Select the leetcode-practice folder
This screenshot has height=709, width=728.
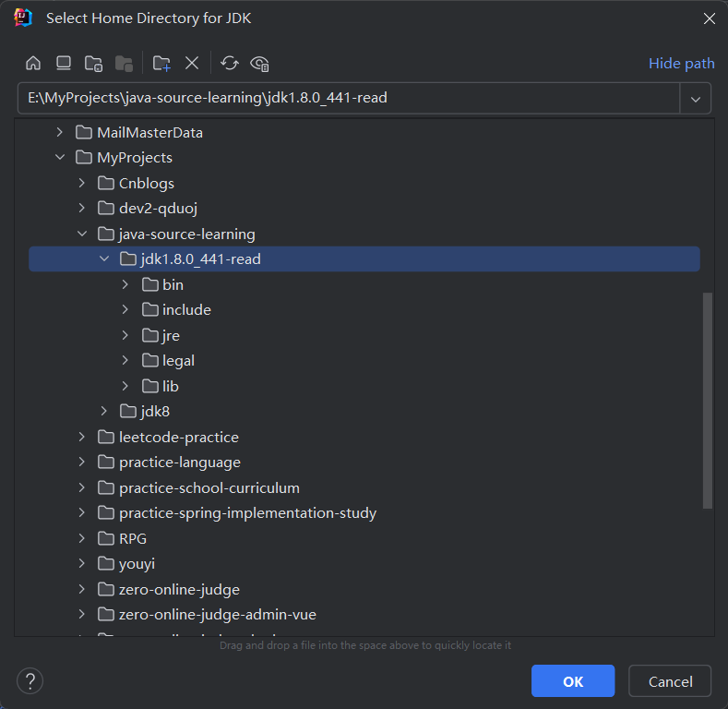(x=178, y=437)
